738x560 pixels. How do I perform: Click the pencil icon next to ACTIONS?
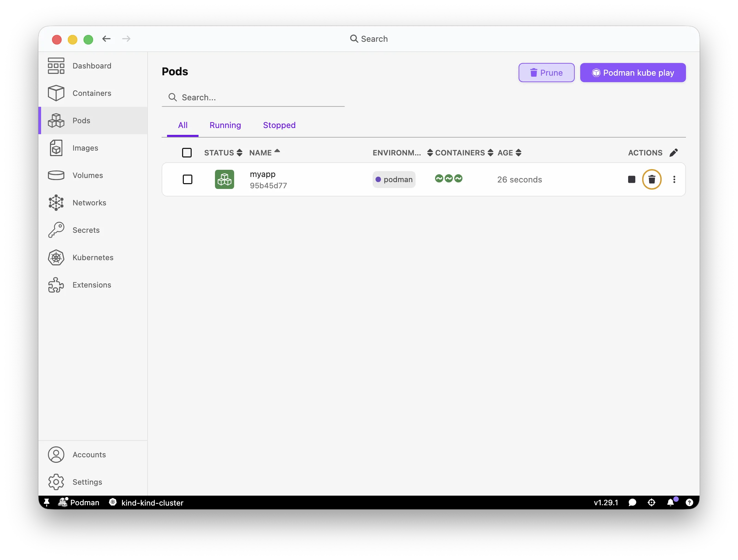673,153
